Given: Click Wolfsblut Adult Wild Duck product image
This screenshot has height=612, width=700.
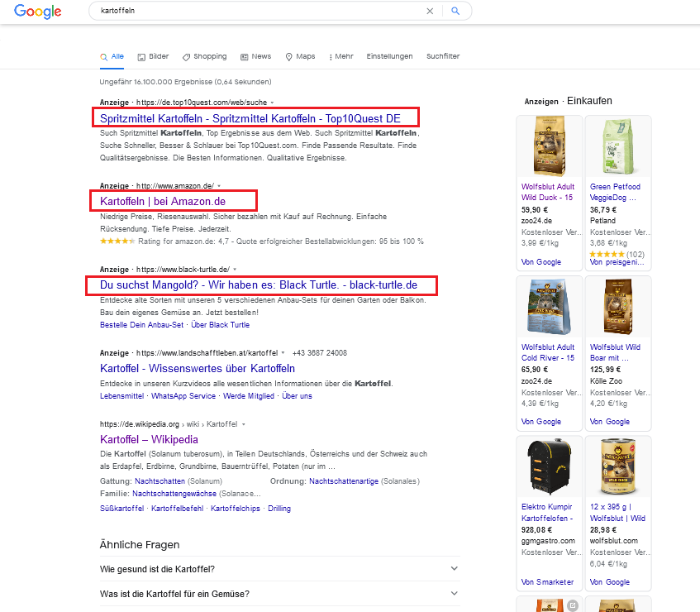Looking at the screenshot, I should 549,146.
